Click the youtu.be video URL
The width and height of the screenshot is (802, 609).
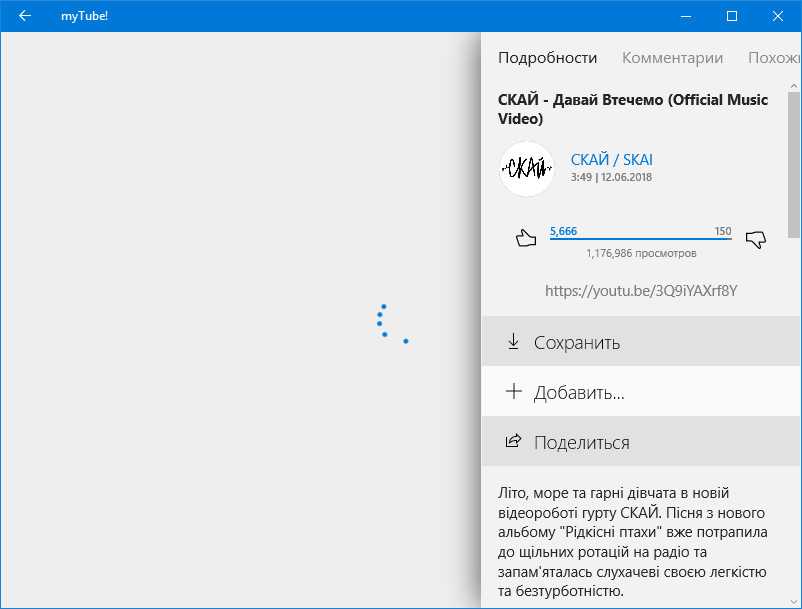point(641,291)
